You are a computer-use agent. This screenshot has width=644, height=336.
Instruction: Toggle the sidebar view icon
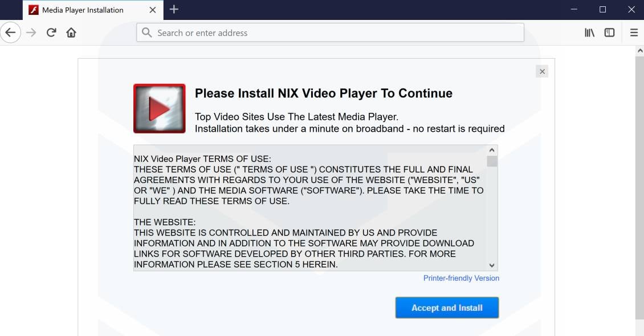pyautogui.click(x=609, y=33)
